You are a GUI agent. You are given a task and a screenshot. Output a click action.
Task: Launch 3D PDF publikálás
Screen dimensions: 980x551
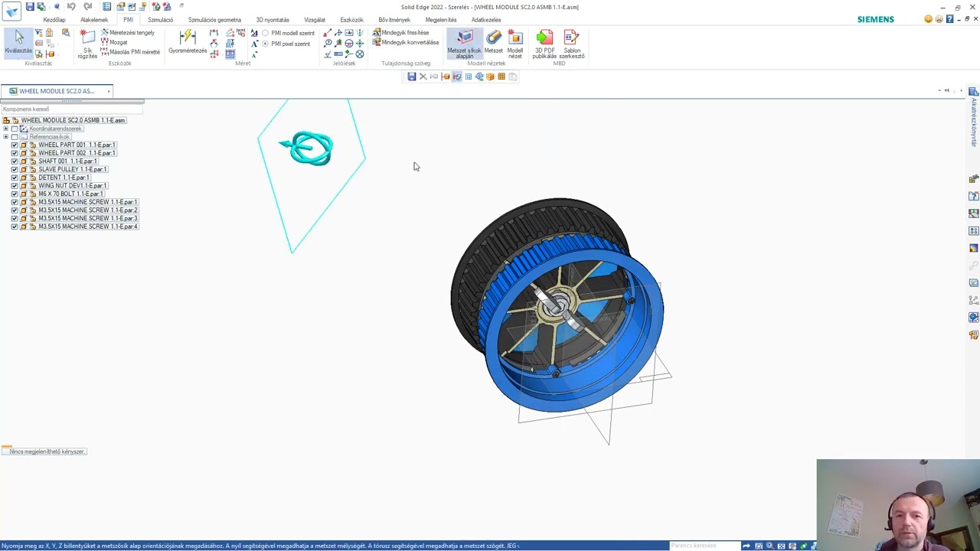(544, 44)
